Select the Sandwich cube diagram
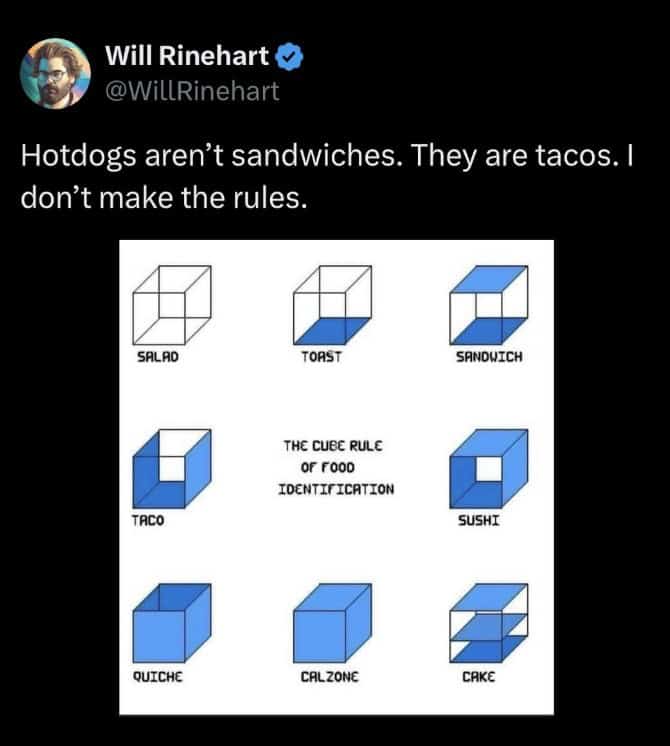670x746 pixels. tap(489, 304)
